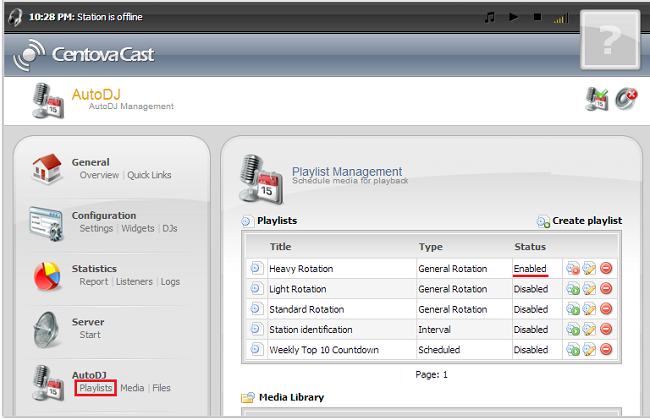Viewport: 650px width, 420px height.
Task: Click the Heavy Rotation row disc icon
Action: 256,268
